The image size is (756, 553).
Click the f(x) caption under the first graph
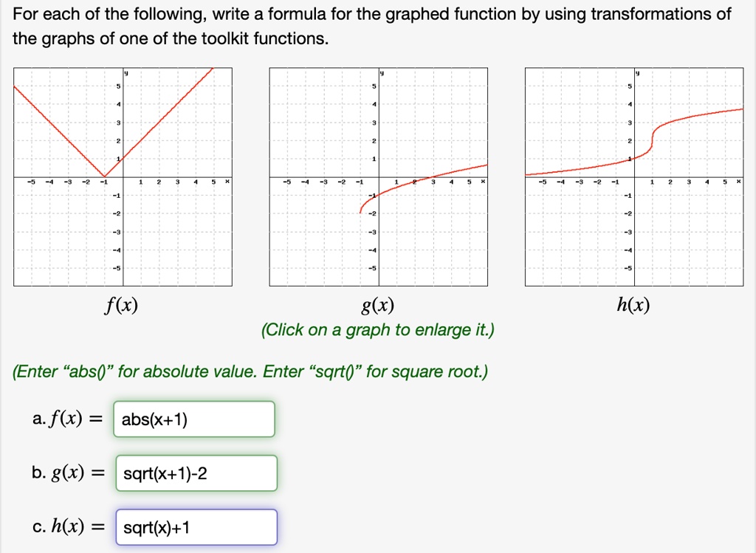tap(123, 305)
